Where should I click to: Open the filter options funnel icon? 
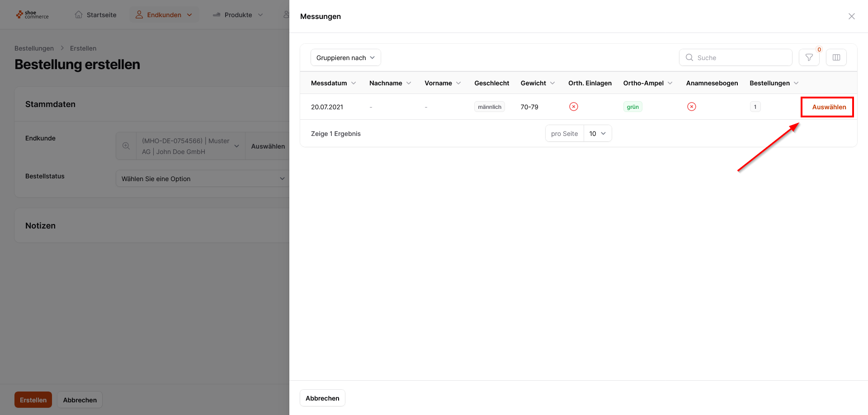click(809, 57)
